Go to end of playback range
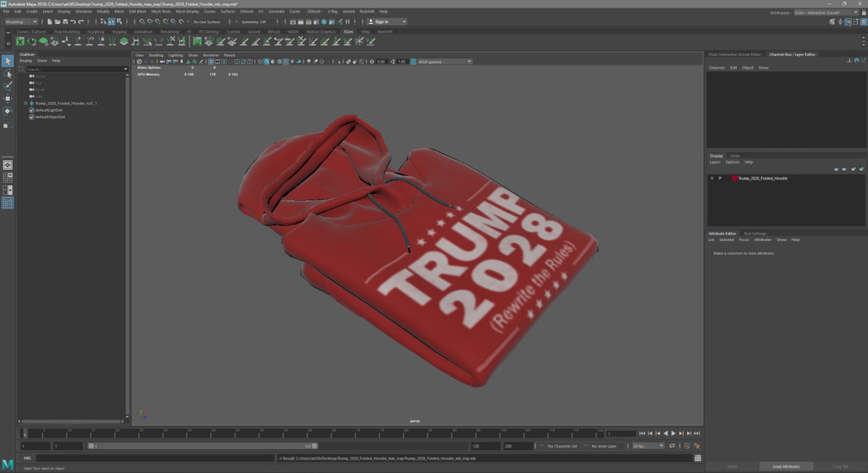 point(697,433)
